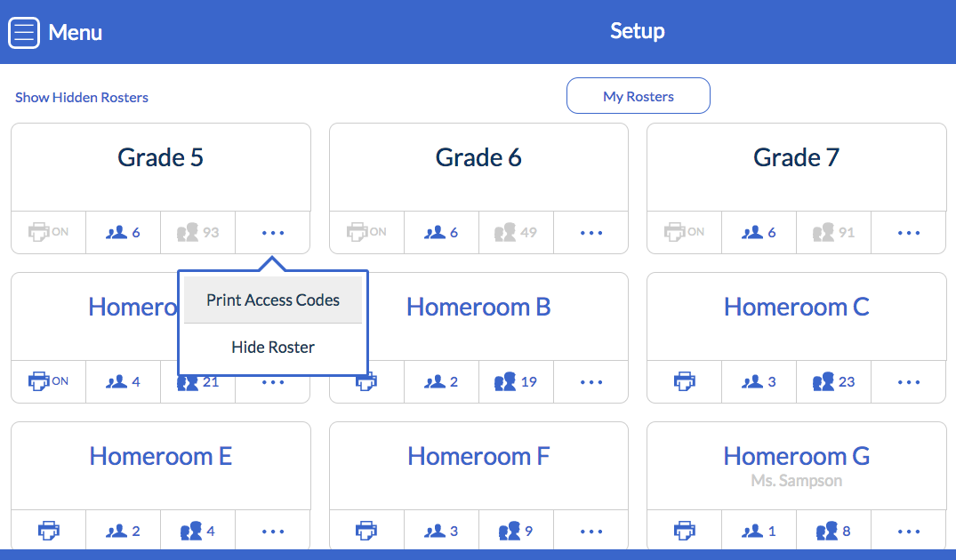The height and width of the screenshot is (560, 956).
Task: Toggle the printer ON setting for Grade 5
Action: (x=48, y=232)
